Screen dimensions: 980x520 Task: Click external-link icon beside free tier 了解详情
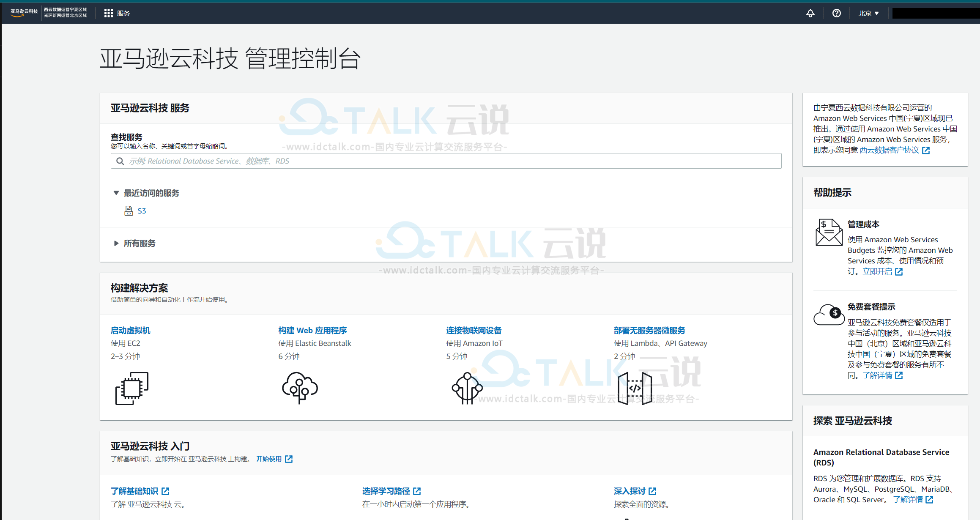(x=899, y=375)
